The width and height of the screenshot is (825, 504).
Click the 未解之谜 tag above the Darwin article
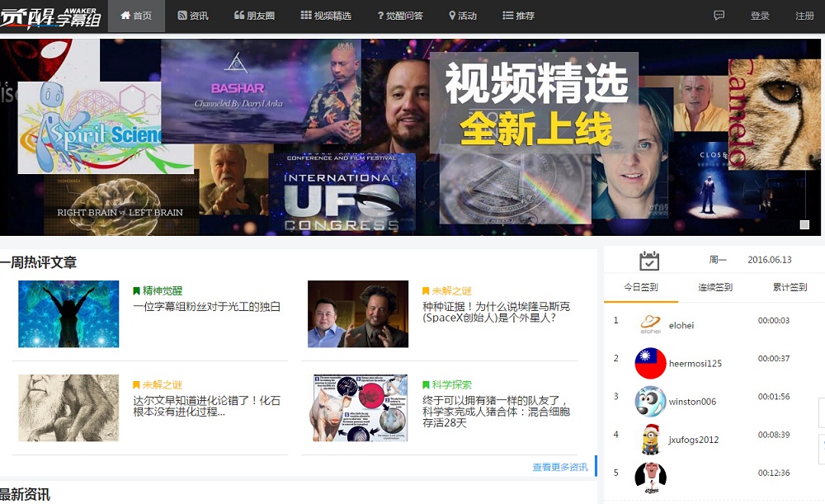click(158, 384)
